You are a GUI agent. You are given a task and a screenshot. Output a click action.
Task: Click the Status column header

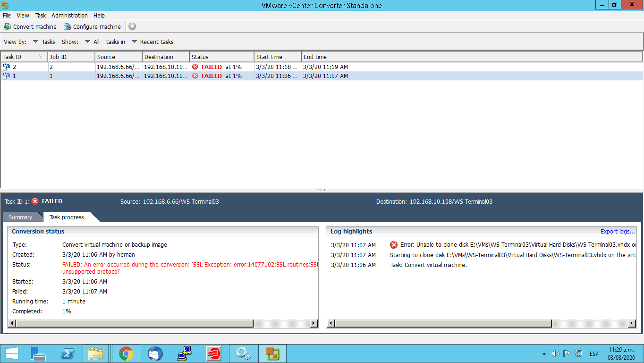tap(222, 57)
